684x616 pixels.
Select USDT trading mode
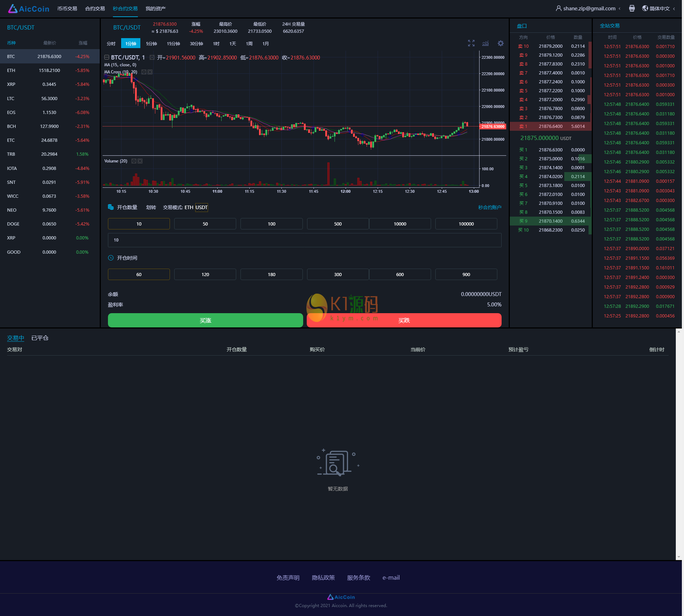pyautogui.click(x=201, y=207)
